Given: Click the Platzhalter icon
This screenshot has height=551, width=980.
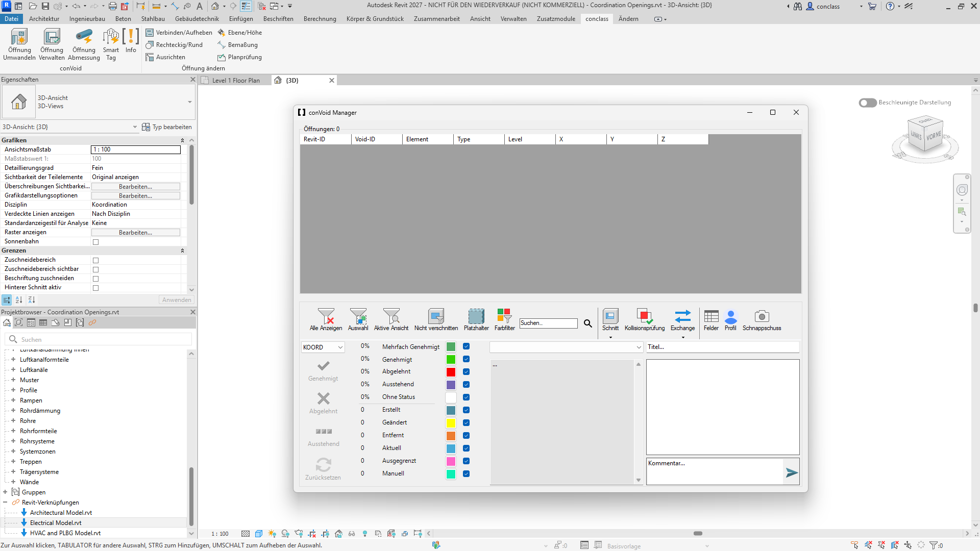Looking at the screenshot, I should click(476, 319).
